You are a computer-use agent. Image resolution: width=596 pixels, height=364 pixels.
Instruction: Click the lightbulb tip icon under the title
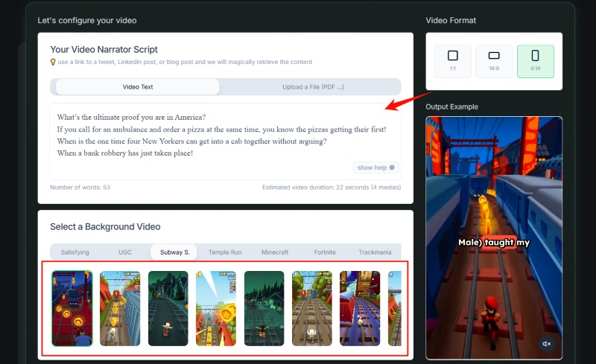pos(53,62)
